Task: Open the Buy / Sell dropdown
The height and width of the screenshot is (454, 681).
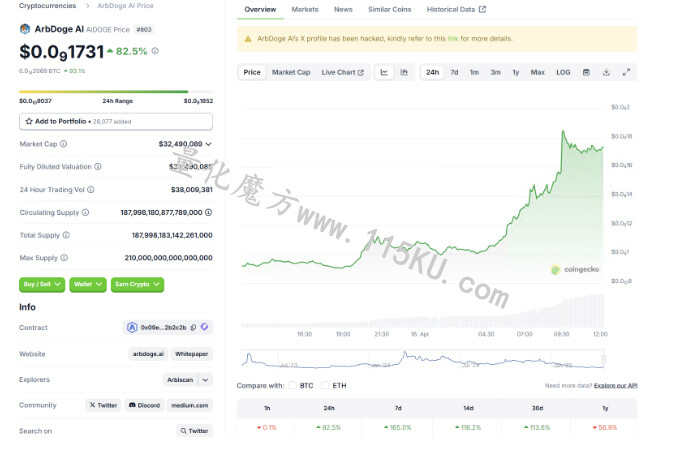Action: pyautogui.click(x=42, y=285)
